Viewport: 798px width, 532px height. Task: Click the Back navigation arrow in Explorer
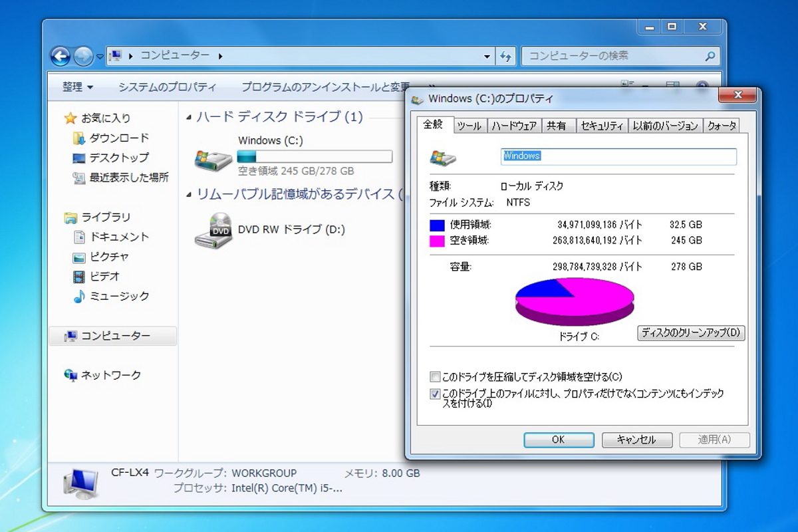(x=60, y=56)
